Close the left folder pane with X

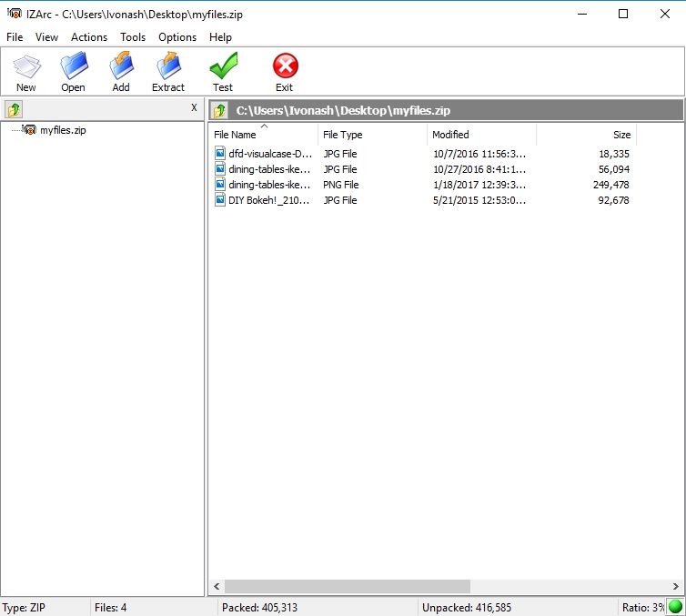(195, 107)
